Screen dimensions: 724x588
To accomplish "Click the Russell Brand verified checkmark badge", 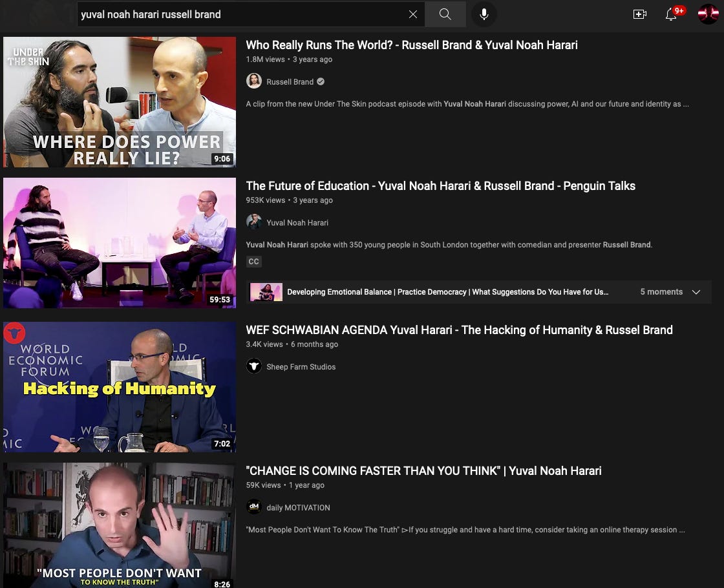I will (321, 81).
